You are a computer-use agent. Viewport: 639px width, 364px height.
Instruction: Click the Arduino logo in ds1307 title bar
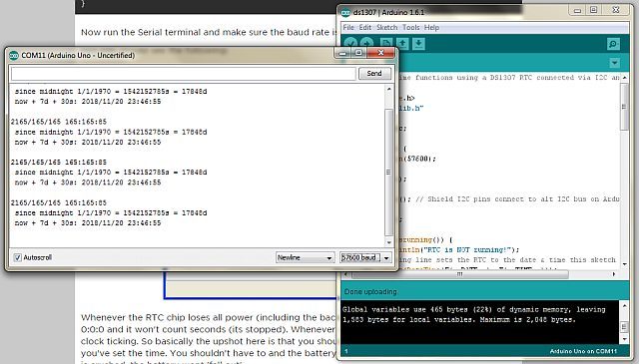(x=346, y=13)
